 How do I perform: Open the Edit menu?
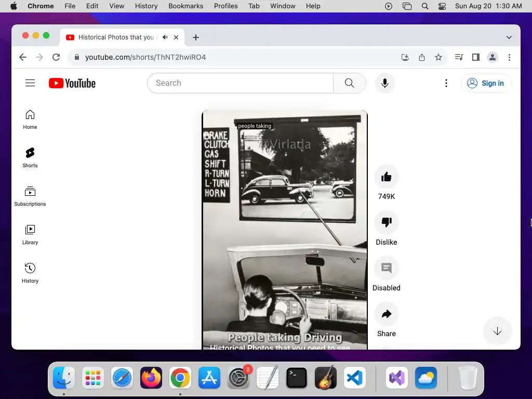92,6
